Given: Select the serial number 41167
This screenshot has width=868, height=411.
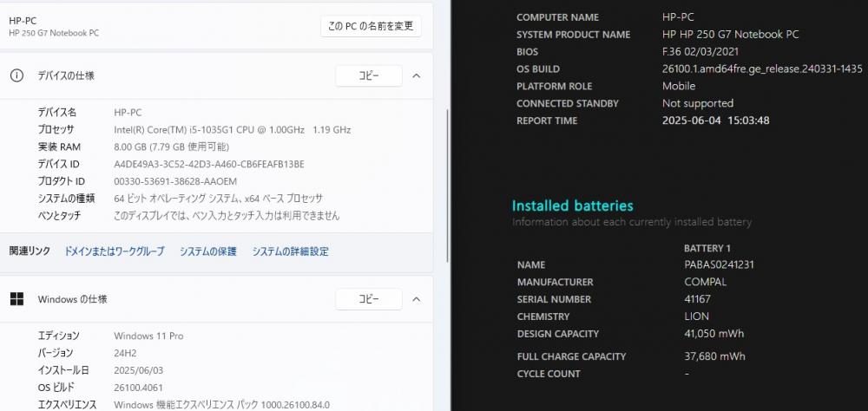Looking at the screenshot, I should click(698, 299).
